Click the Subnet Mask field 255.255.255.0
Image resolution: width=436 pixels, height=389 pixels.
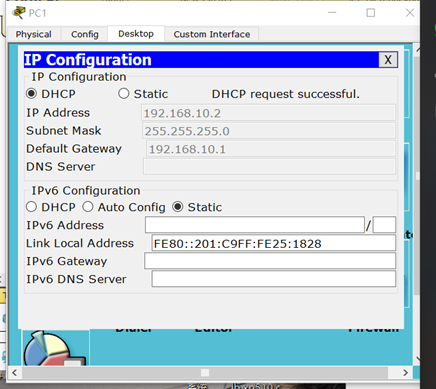269,131
